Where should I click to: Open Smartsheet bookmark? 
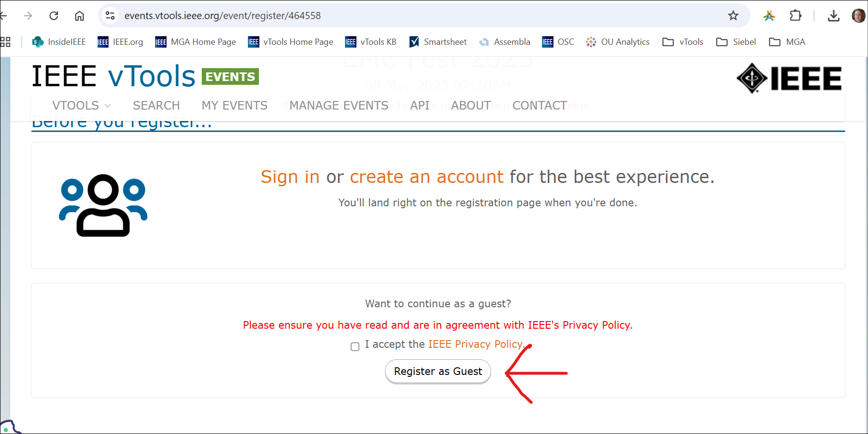coord(438,42)
